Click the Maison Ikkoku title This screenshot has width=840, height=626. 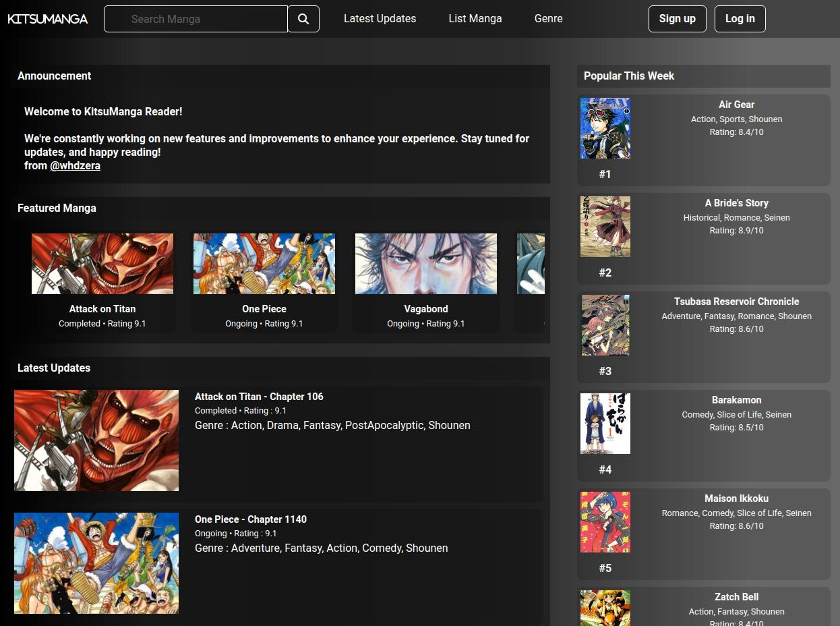(736, 499)
